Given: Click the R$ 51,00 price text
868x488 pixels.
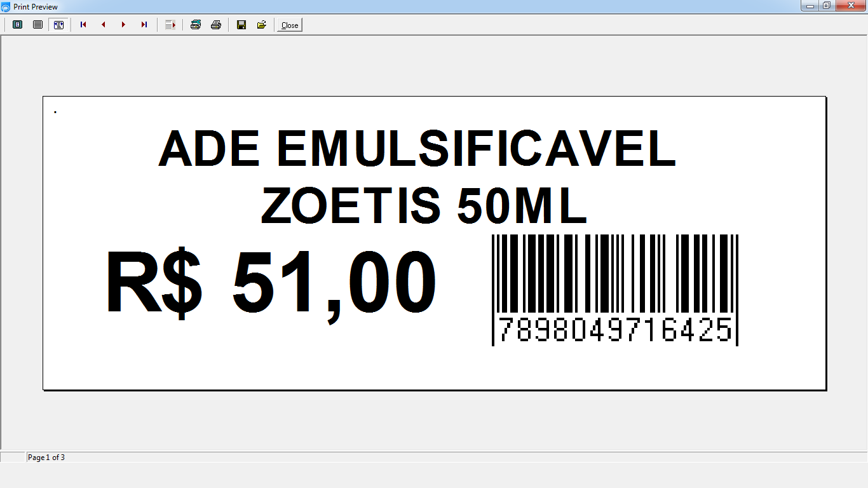Looking at the screenshot, I should [x=271, y=284].
